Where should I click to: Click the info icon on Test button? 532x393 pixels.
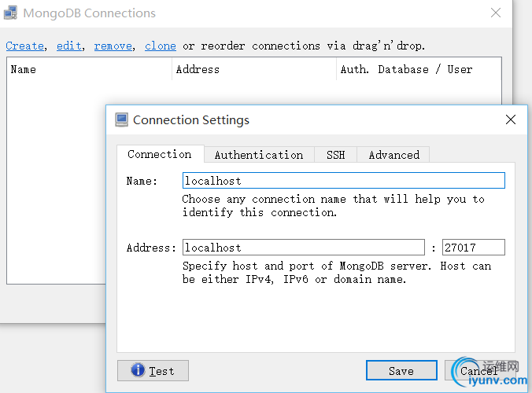pyautogui.click(x=138, y=370)
